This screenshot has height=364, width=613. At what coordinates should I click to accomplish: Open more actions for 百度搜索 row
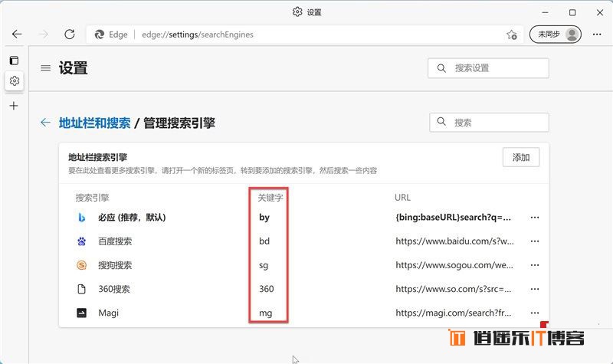[x=535, y=241]
